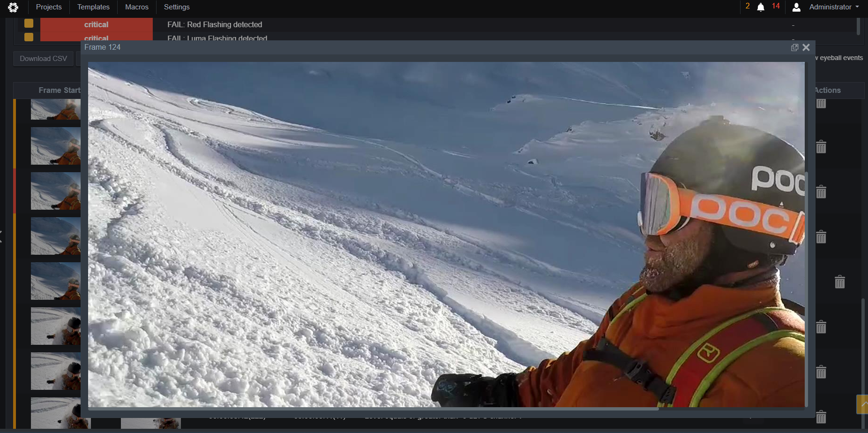The width and height of the screenshot is (868, 433).
Task: Delete the sixth event row with trash icon
Action: coord(821,327)
